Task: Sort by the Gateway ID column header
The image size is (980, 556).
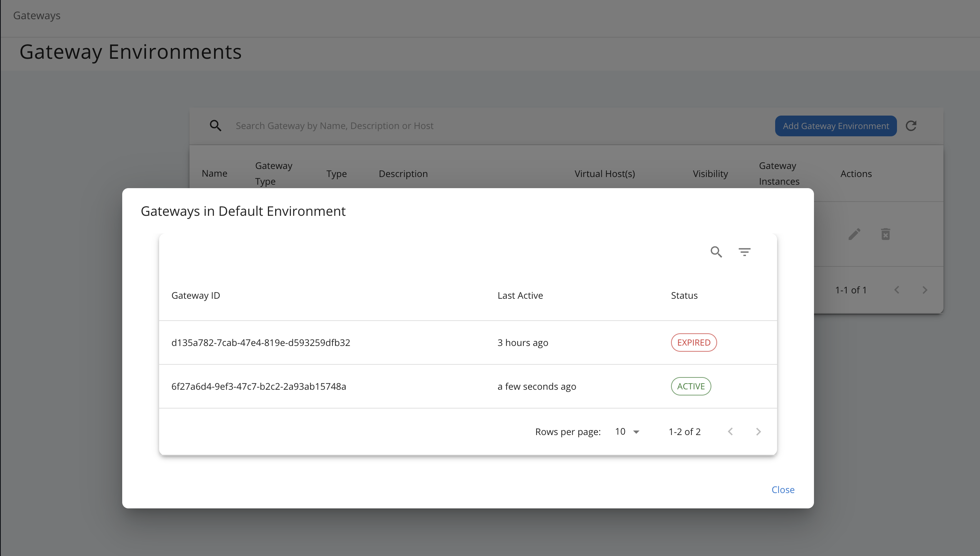Action: click(x=196, y=296)
